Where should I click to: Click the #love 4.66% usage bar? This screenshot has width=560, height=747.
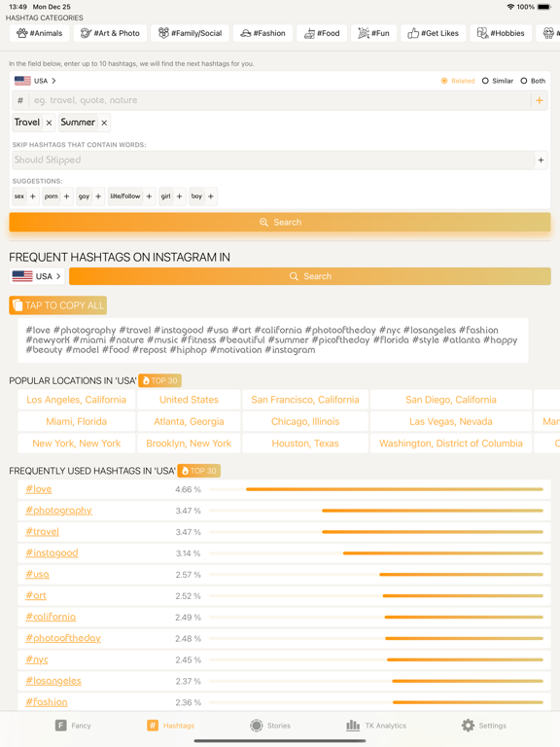point(376,489)
